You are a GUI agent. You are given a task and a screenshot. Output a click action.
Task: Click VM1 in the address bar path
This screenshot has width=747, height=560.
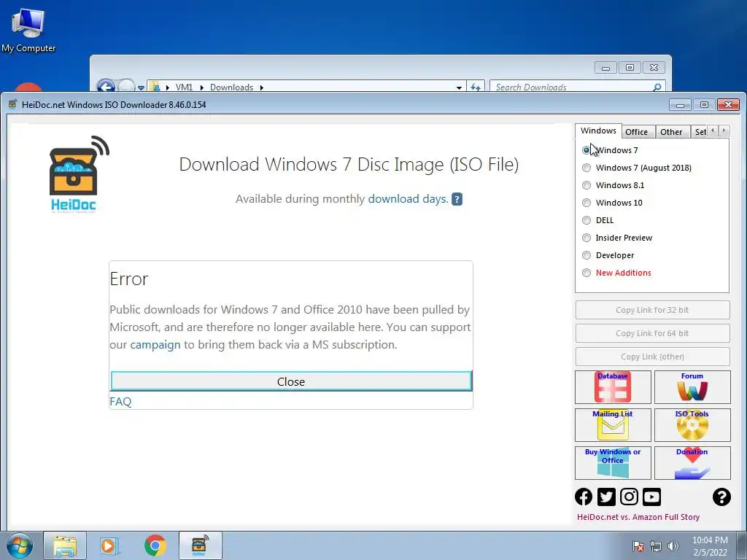[x=184, y=87]
